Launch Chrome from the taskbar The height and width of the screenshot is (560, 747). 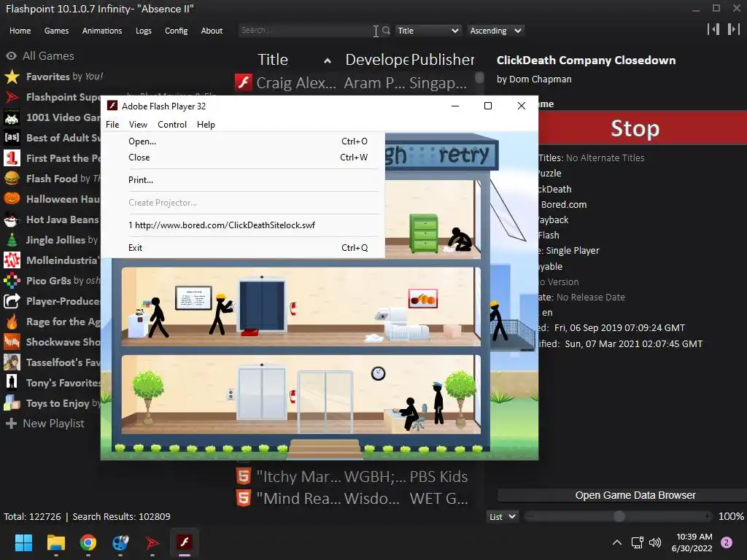[88, 542]
